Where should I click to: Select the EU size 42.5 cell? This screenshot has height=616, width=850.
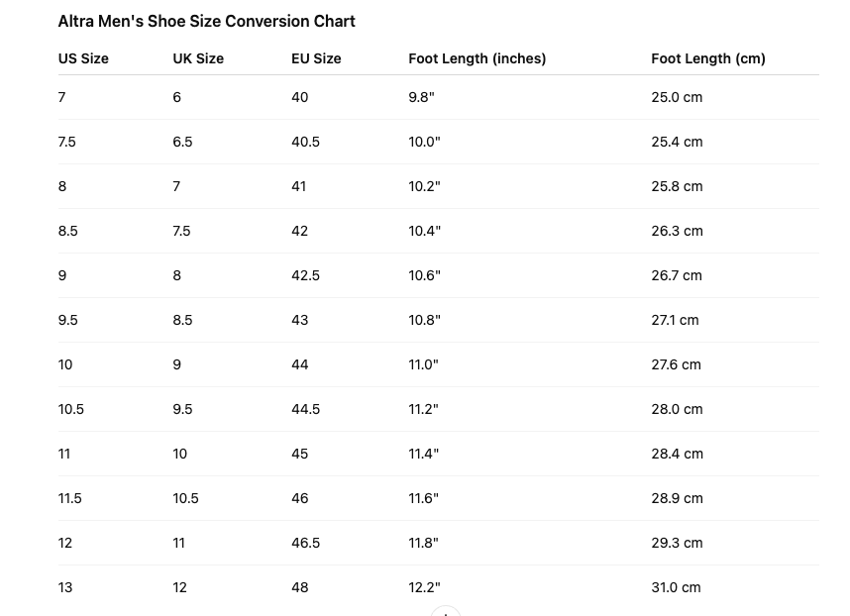coord(305,275)
